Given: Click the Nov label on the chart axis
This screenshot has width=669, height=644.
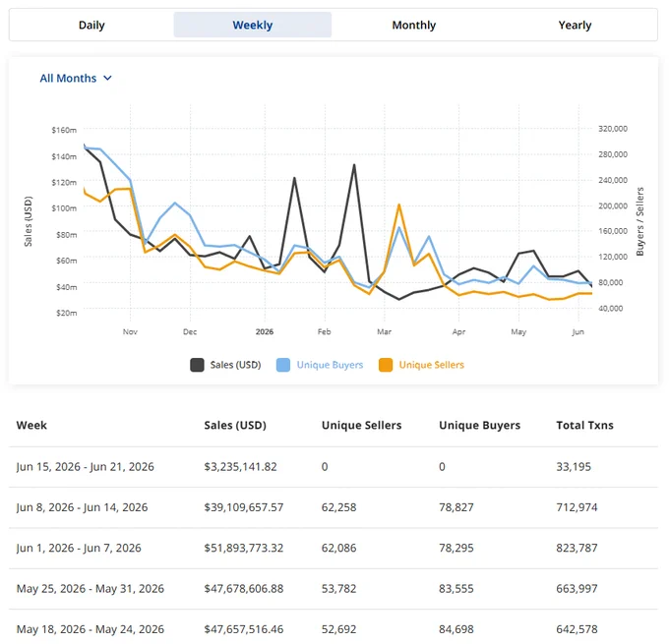Looking at the screenshot, I should click(x=130, y=331).
